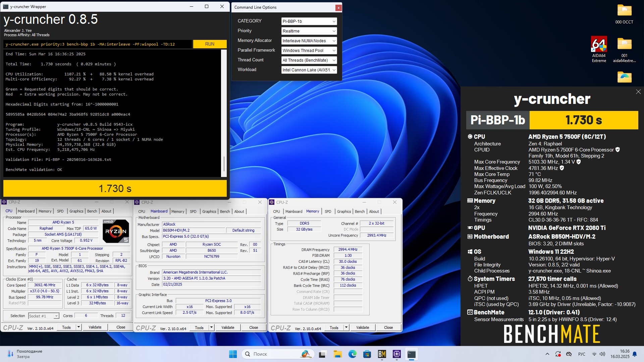Show hidden system tray icons
644x362 pixels.
tap(547, 354)
